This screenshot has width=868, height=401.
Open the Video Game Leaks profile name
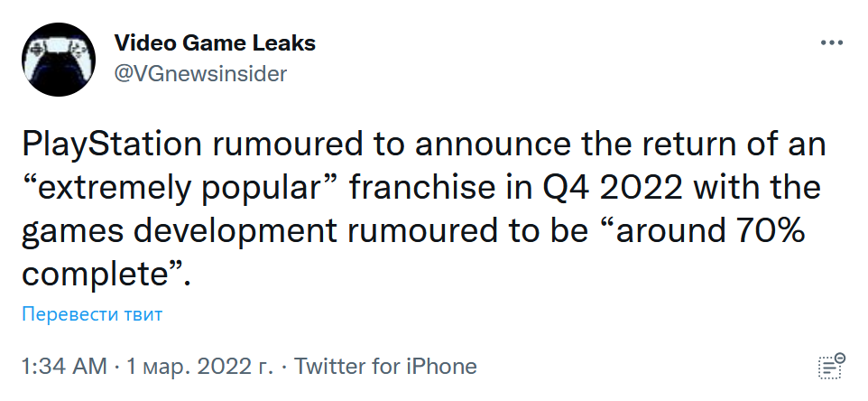coord(215,42)
